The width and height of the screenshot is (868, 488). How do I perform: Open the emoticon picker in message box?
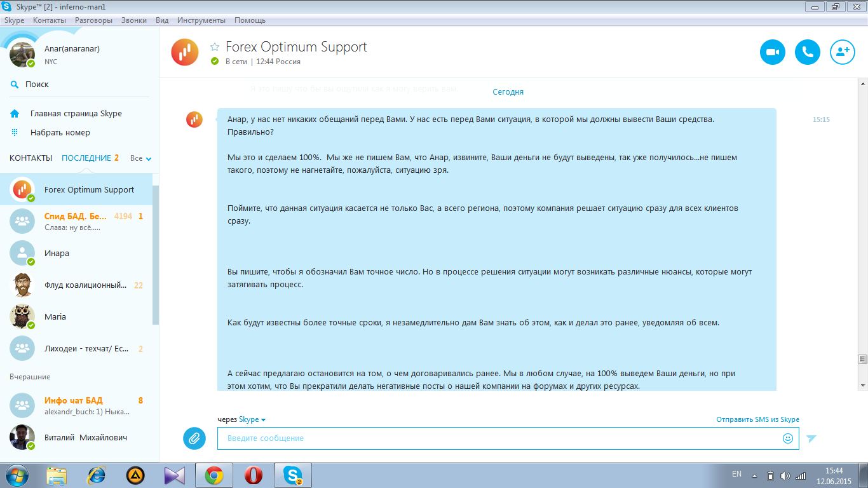tap(788, 438)
